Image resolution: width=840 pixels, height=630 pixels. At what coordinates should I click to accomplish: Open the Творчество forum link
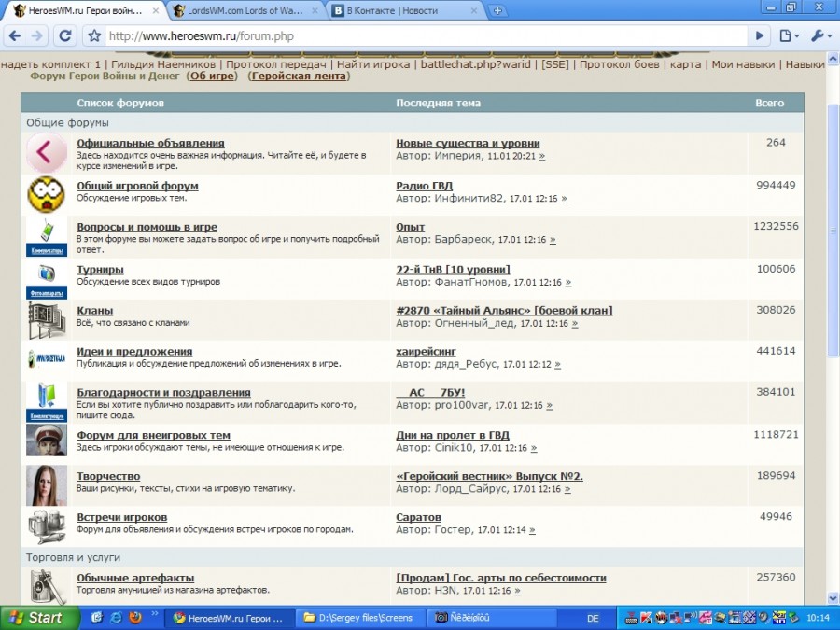[109, 476]
